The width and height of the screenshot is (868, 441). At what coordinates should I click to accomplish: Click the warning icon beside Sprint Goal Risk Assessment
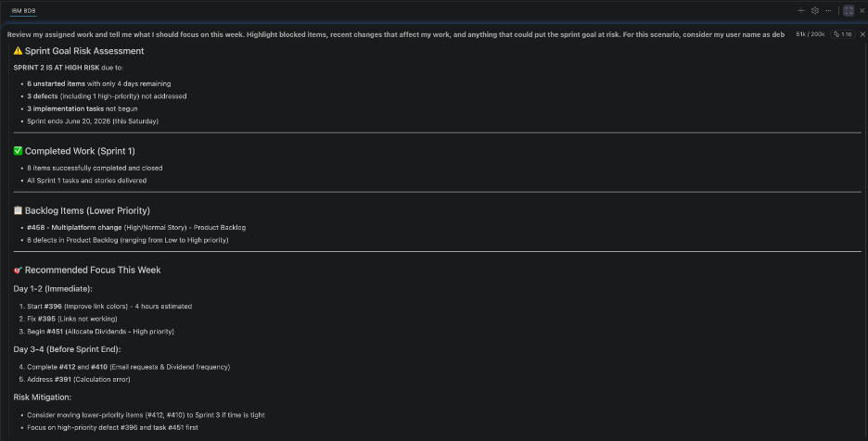coord(18,51)
